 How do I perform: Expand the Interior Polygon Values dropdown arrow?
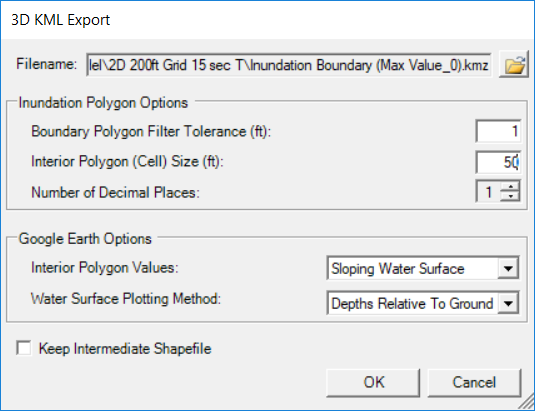tap(508, 268)
